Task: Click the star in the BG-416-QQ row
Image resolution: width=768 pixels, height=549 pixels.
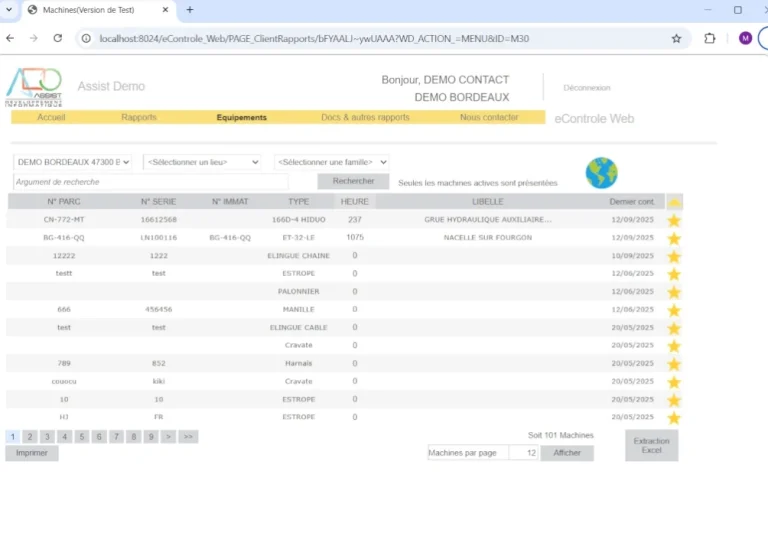Action: [674, 238]
